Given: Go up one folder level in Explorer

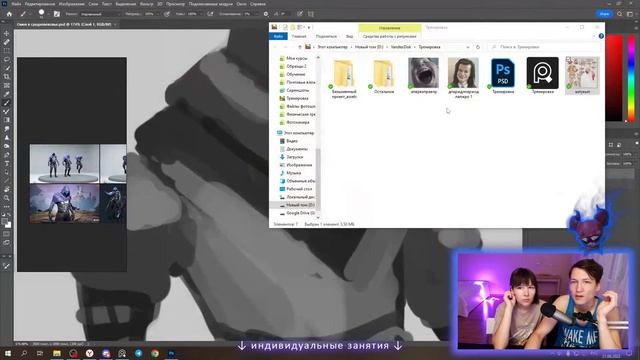Looking at the screenshot, I should [299, 47].
